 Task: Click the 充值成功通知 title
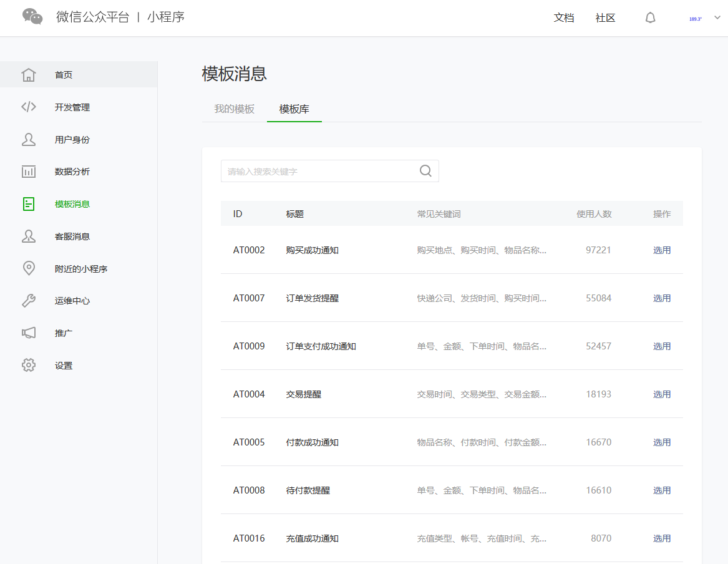click(312, 538)
